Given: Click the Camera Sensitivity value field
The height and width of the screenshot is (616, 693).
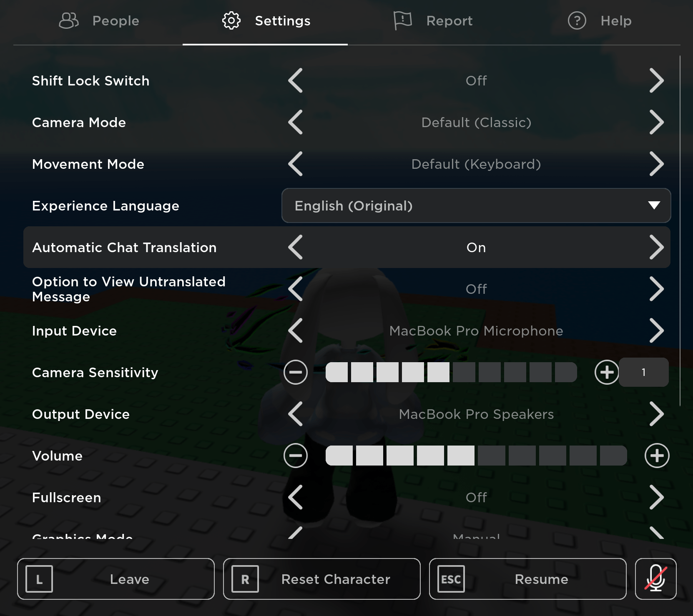Looking at the screenshot, I should click(643, 372).
